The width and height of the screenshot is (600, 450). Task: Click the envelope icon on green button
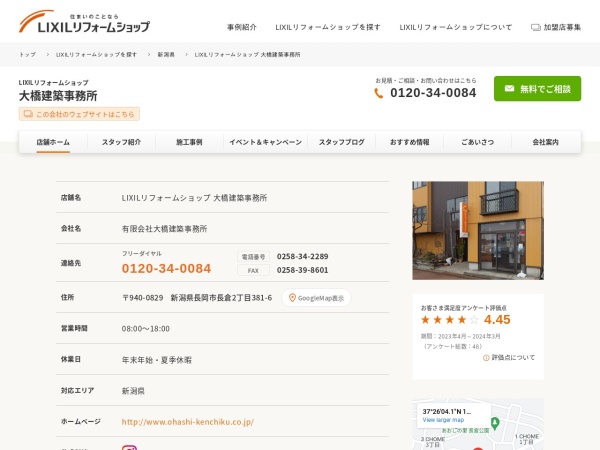[509, 89]
